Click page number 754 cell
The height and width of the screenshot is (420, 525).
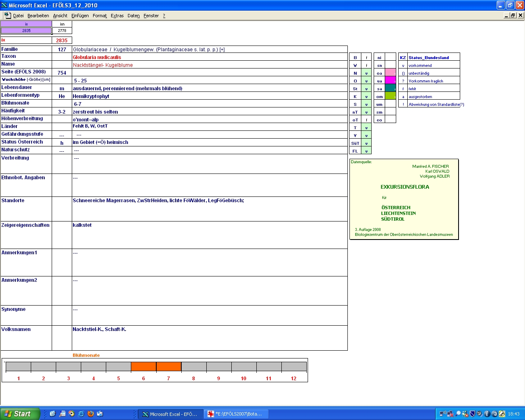(62, 73)
